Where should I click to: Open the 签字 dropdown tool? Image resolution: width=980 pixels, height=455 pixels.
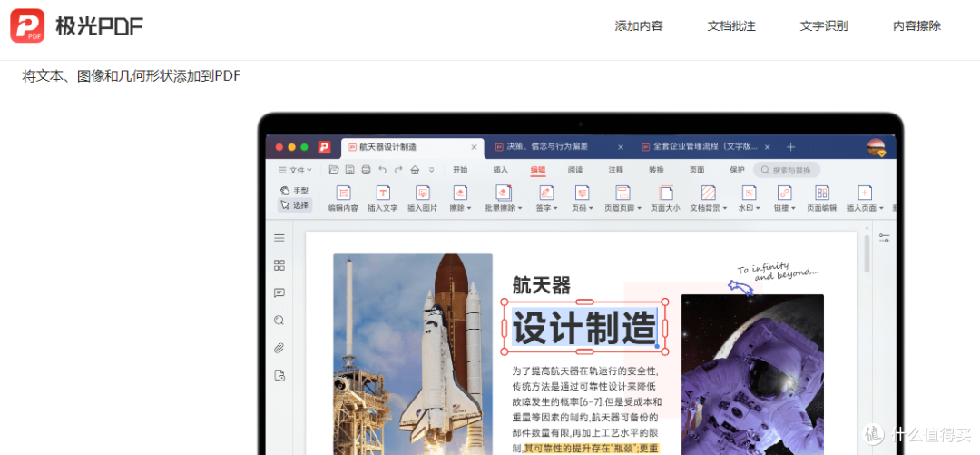(546, 198)
